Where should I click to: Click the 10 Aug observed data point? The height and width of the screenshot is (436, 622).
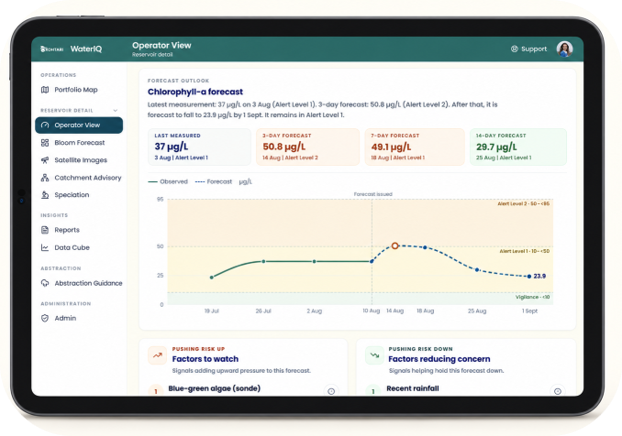[x=372, y=261]
